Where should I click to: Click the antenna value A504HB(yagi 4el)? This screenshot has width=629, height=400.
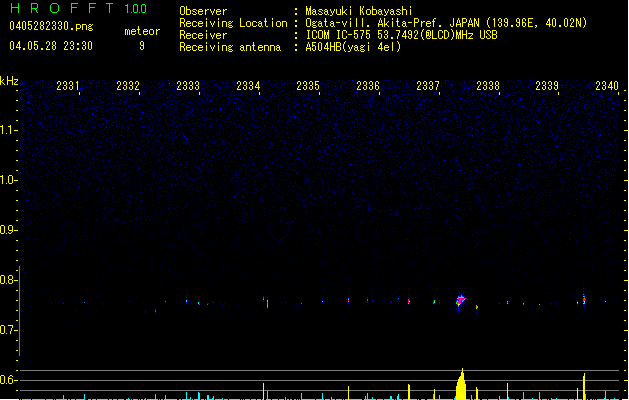[353, 47]
